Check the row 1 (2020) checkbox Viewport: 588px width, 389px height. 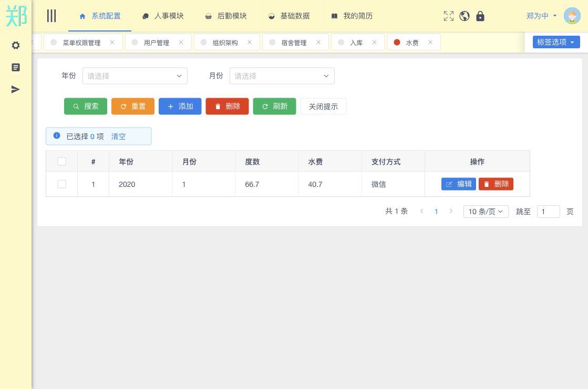tap(62, 184)
